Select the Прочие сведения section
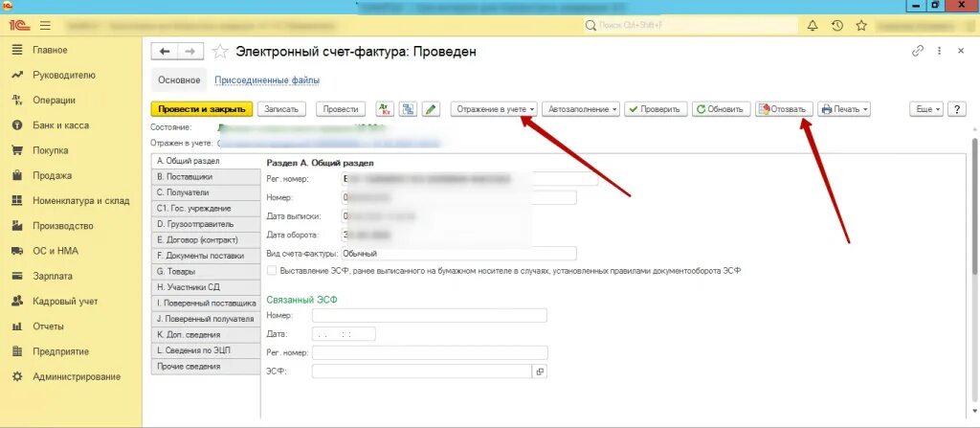This screenshot has height=428, width=980. (x=205, y=366)
